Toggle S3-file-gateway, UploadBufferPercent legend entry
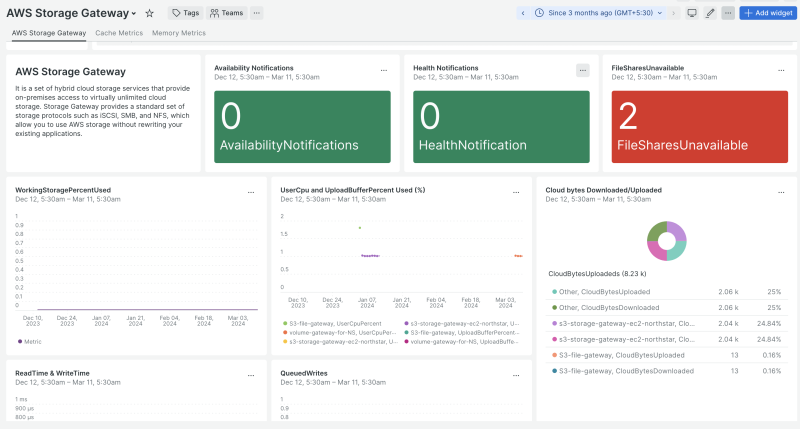800x429 pixels. 462,333
